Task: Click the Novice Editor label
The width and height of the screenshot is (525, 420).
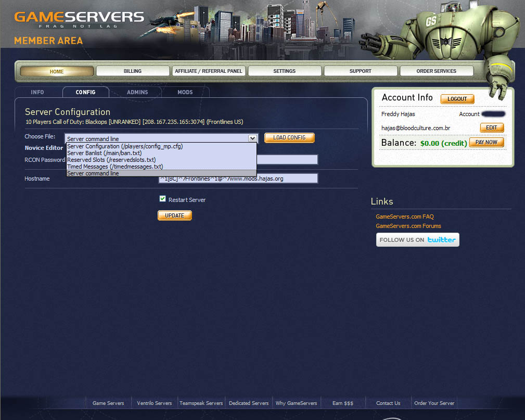Action: pyautogui.click(x=44, y=148)
